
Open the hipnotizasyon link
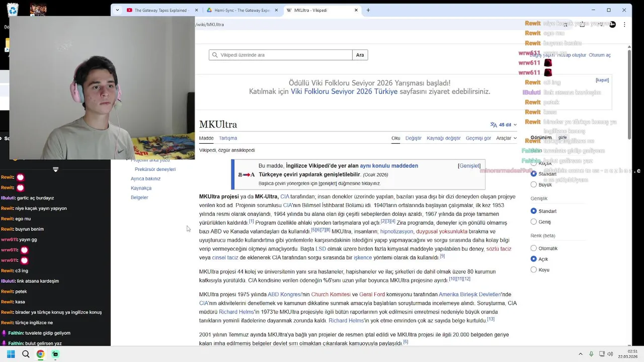tap(396, 232)
